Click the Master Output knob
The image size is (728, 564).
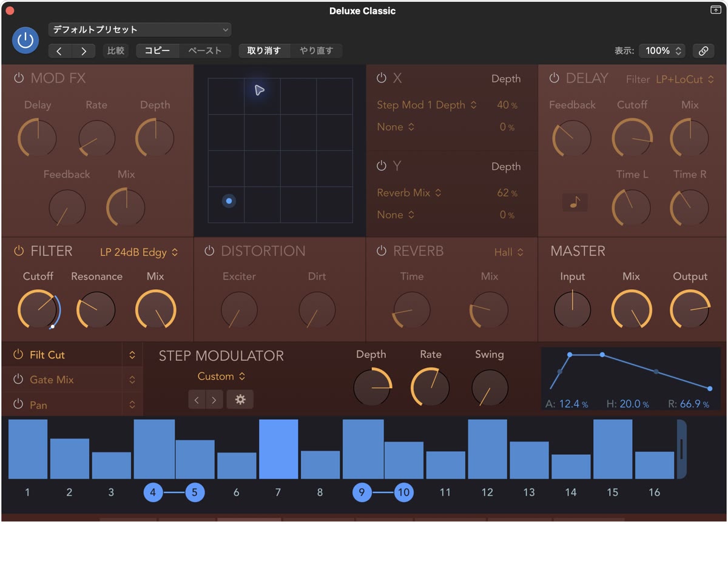(690, 310)
